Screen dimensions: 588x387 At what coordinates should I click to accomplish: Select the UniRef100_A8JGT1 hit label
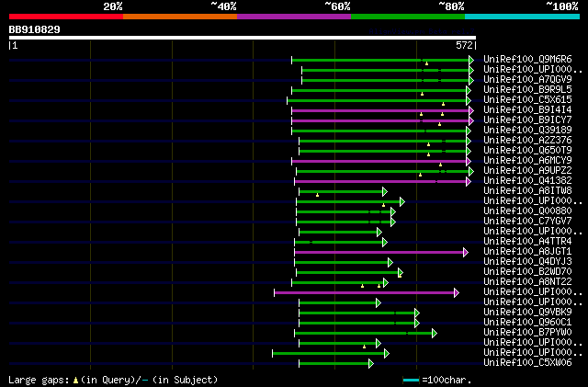click(x=527, y=252)
